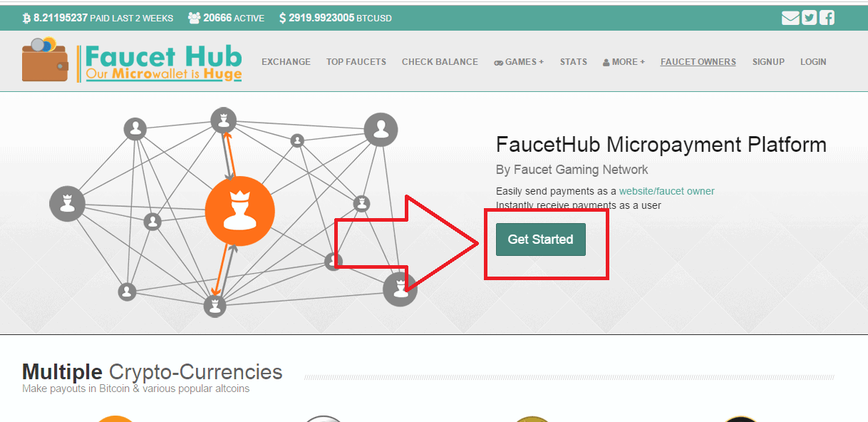Open the email envelope icon in the top bar
Image resolution: width=868 pixels, height=422 pixels.
pyautogui.click(x=790, y=18)
